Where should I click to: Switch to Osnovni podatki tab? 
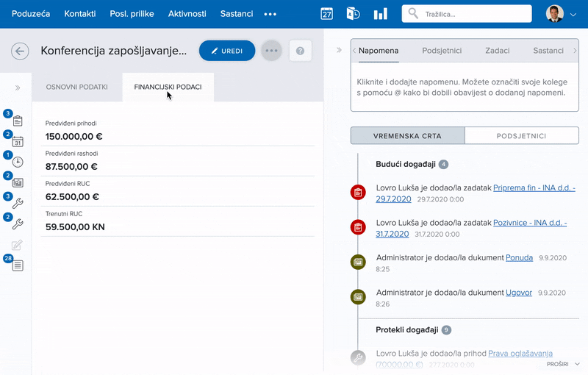pos(77,87)
